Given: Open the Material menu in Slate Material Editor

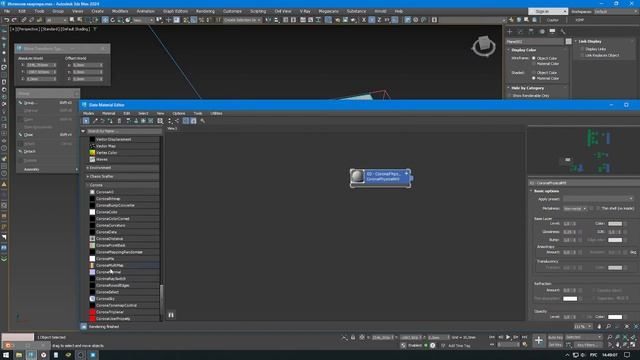Looking at the screenshot, I should pos(109,113).
